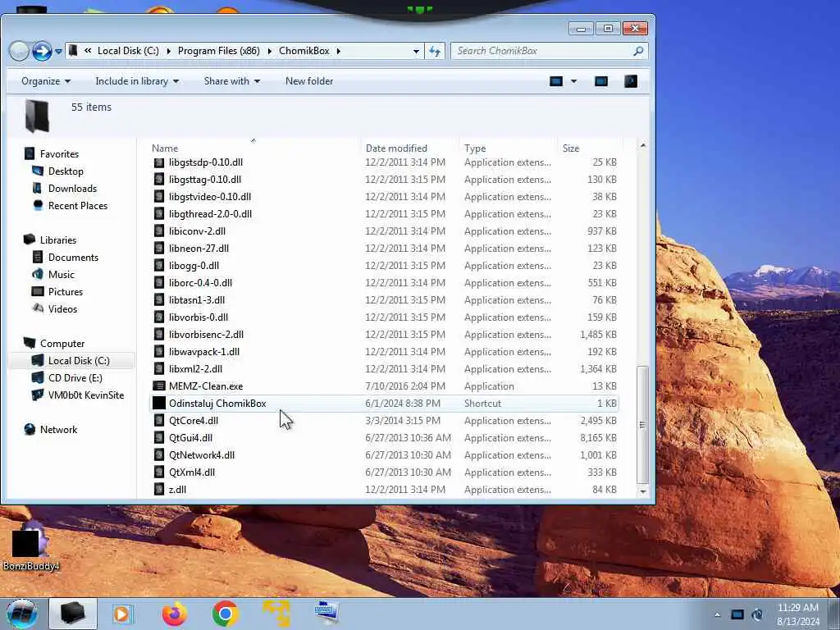Select the libwavpack-1.dll file icon

pos(158,351)
